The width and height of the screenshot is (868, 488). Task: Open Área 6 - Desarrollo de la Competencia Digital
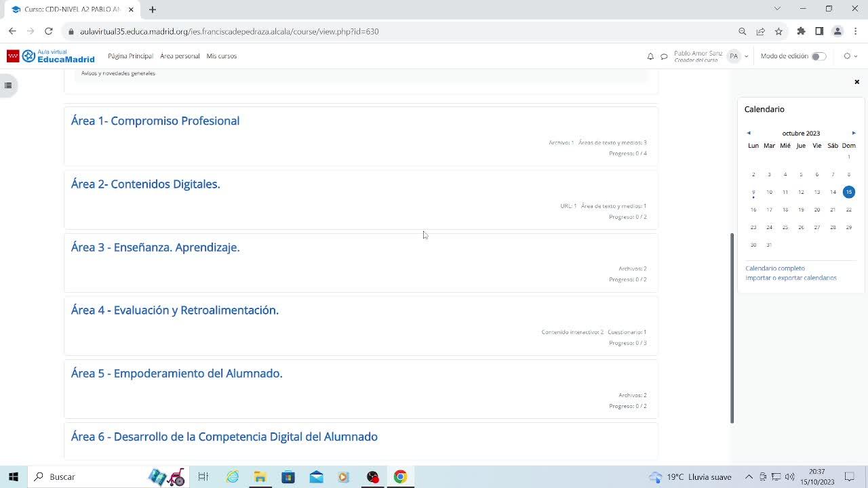pos(224,436)
